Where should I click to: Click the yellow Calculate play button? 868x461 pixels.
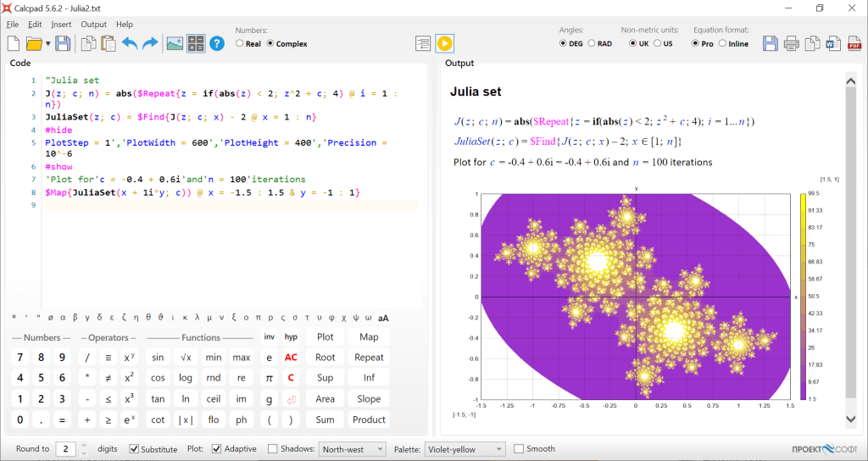[x=445, y=43]
